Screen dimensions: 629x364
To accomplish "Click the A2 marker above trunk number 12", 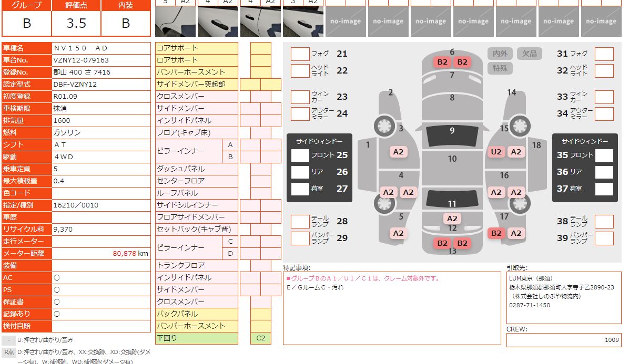I will click(452, 219).
